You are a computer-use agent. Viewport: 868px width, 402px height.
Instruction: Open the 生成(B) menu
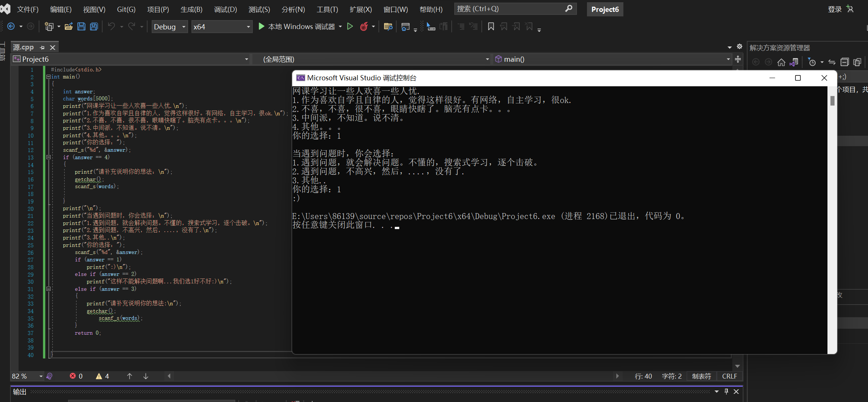tap(191, 9)
